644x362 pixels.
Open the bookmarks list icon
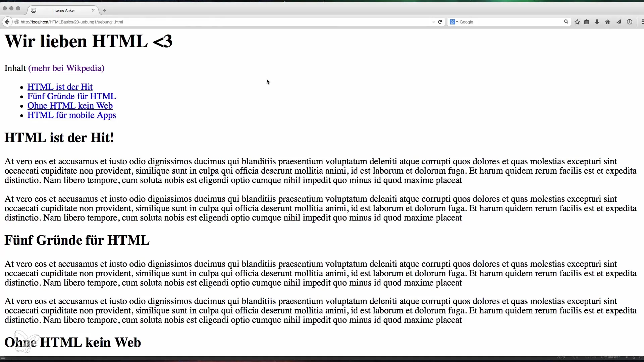[x=587, y=22]
